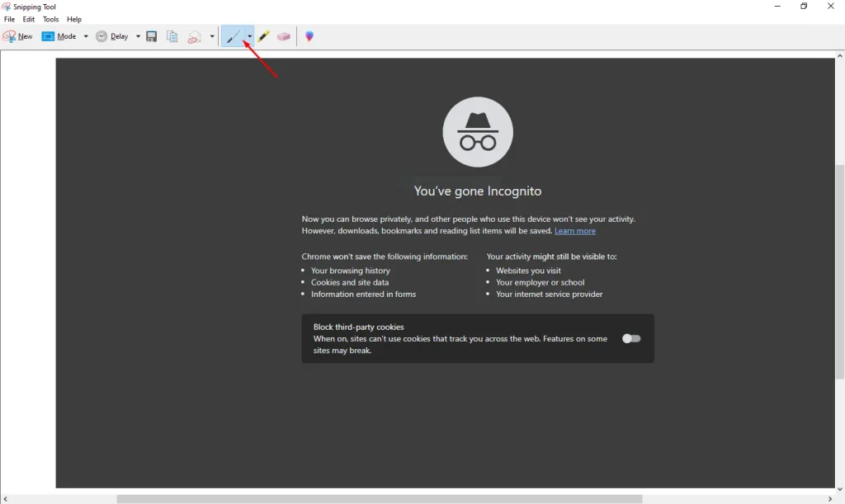Open the snip in Paint 3D

[309, 36]
